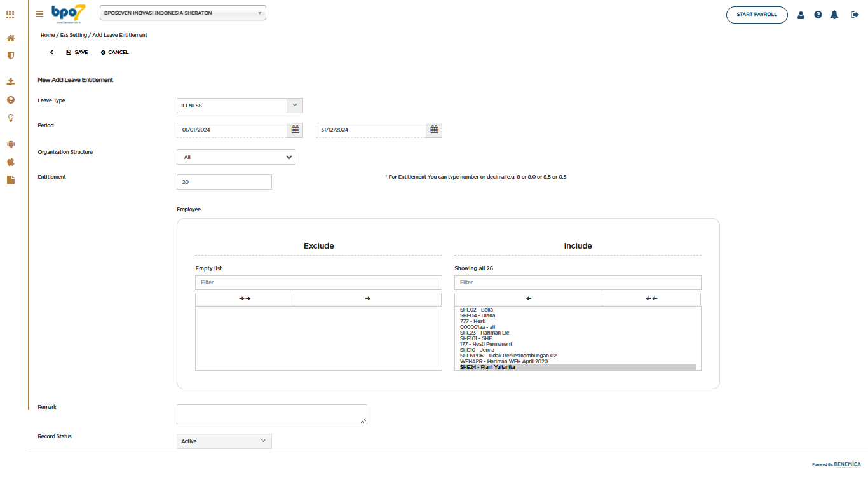Click the lightbulb icon in sidebar

(11, 118)
